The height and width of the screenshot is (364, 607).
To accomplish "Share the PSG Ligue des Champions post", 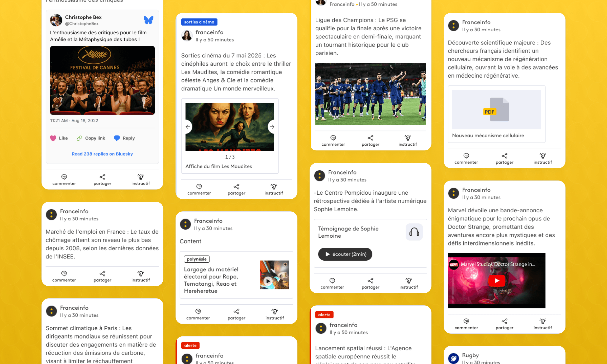I will tap(370, 141).
